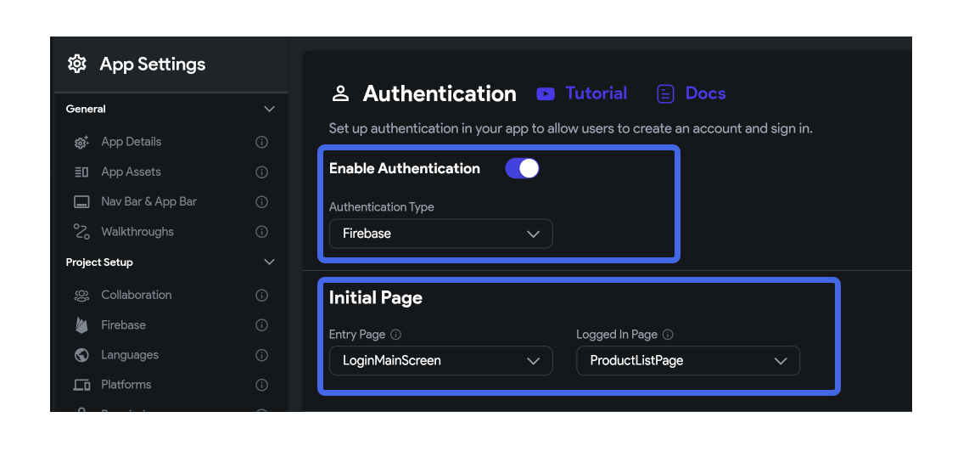Click the Docs document icon
This screenshot has width=980, height=468.
coord(665,93)
